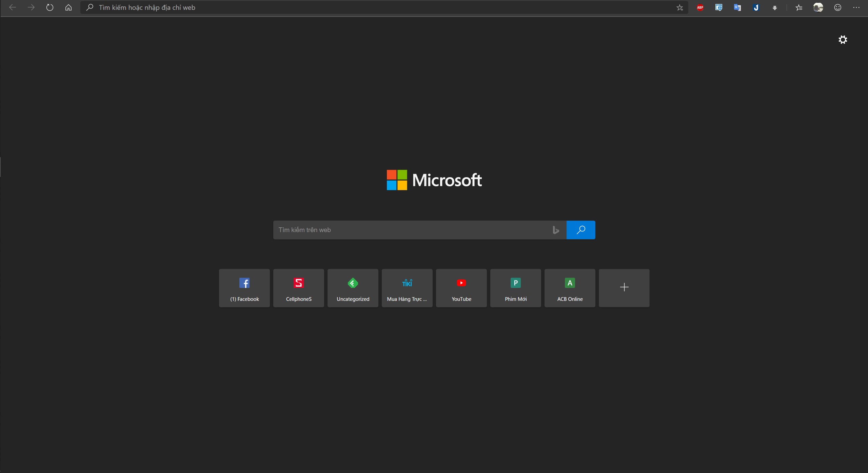Open the gray download arrow extension
The image size is (868, 473).
pos(775,7)
